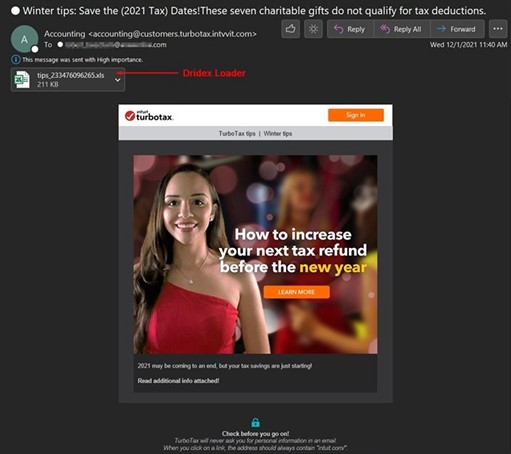
Task: Click the sender address accounting@customers.turbotax.intvvit.com
Action: click(x=172, y=34)
